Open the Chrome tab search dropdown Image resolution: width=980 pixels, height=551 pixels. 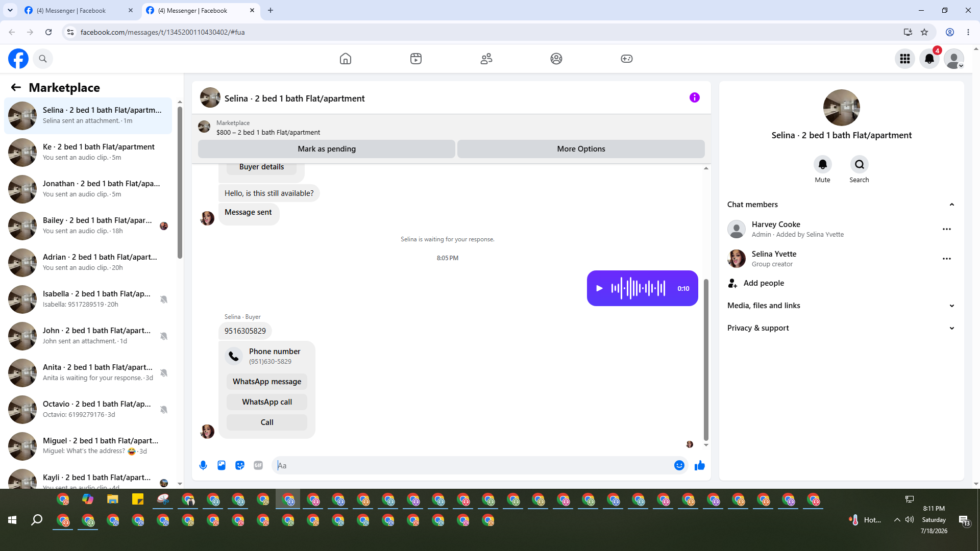10,10
